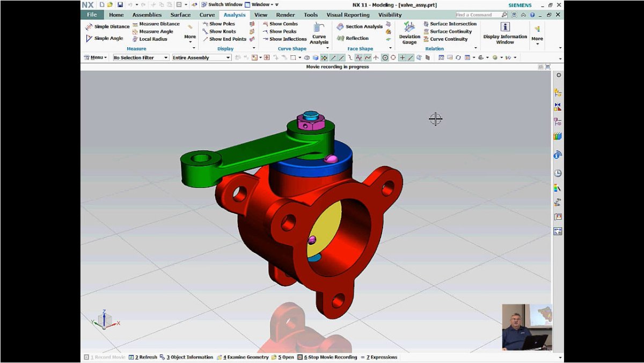Click the Local Radius measure tool
Image resolution: width=644 pixels, height=363 pixels.
click(152, 39)
